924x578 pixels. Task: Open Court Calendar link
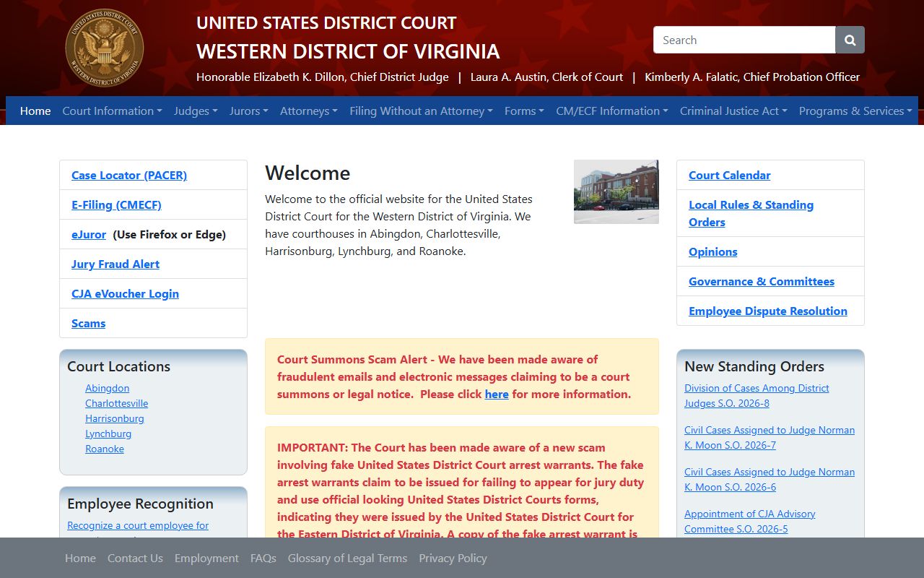pos(729,175)
